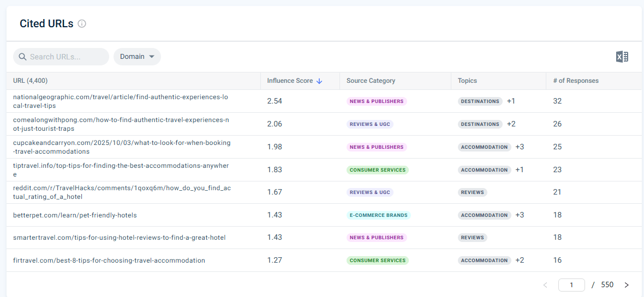Open the tiptravel.info URL

[121, 170]
